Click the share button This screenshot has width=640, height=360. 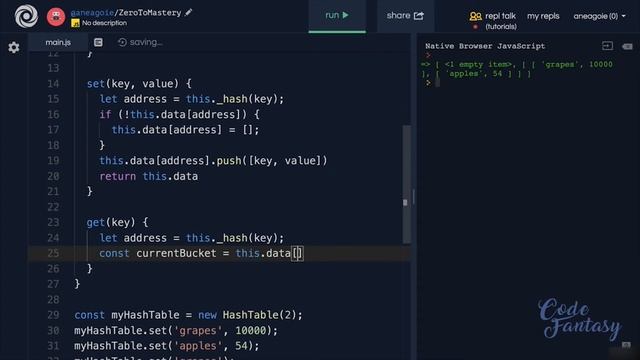point(405,16)
